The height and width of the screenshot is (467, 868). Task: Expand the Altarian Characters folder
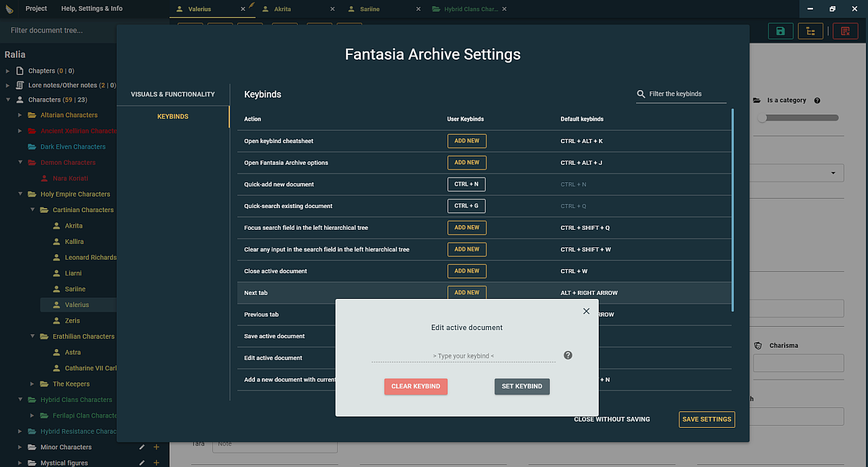(20, 115)
